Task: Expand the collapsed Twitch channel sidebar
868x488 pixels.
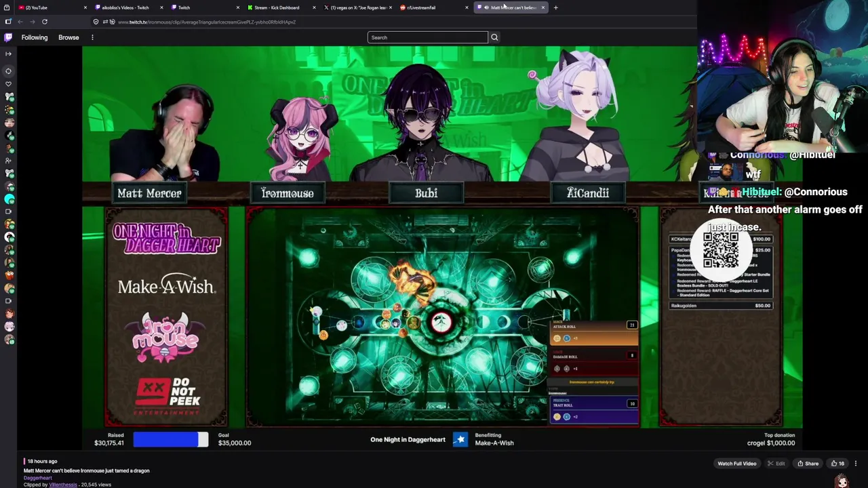Action: [8, 54]
